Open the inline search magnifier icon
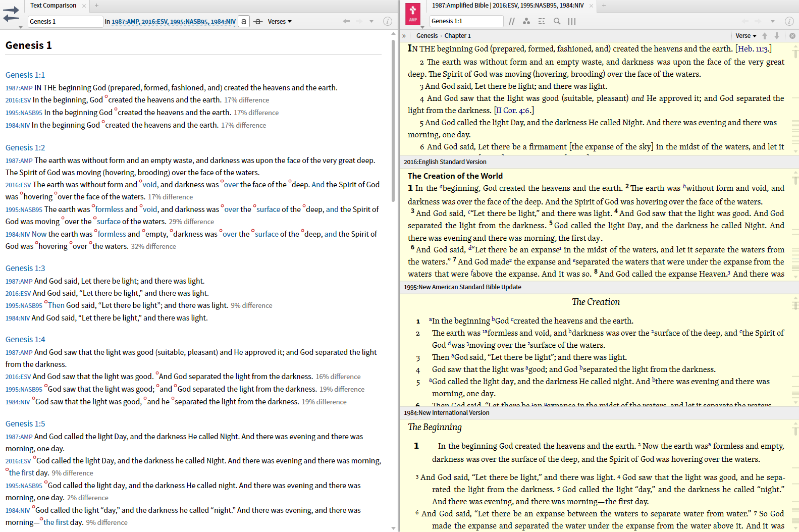The width and height of the screenshot is (799, 532). coord(557,21)
